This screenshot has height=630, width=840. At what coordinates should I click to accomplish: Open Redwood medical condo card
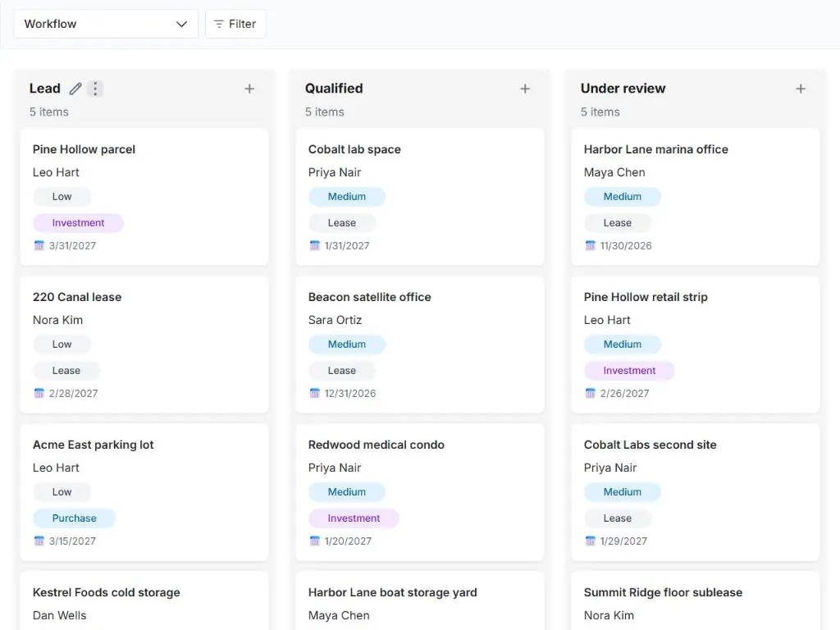[420, 492]
